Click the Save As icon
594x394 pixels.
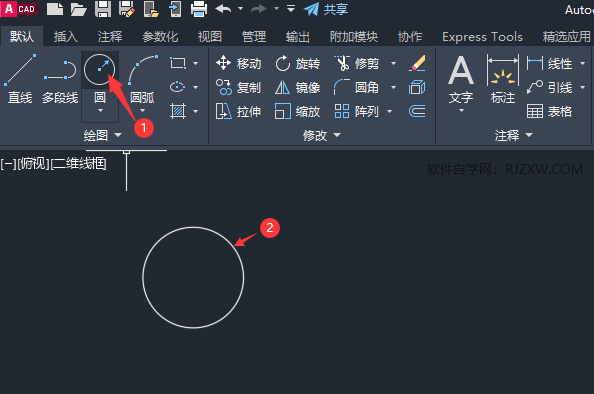point(127,9)
